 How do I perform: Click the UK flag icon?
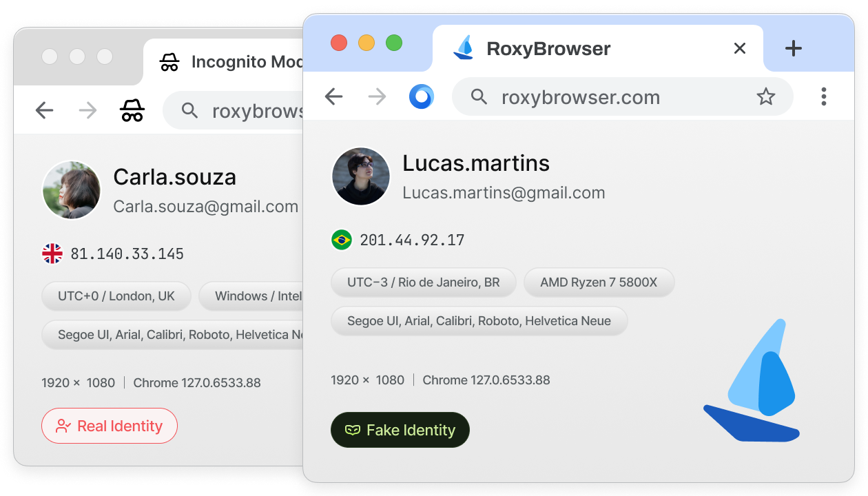point(52,254)
